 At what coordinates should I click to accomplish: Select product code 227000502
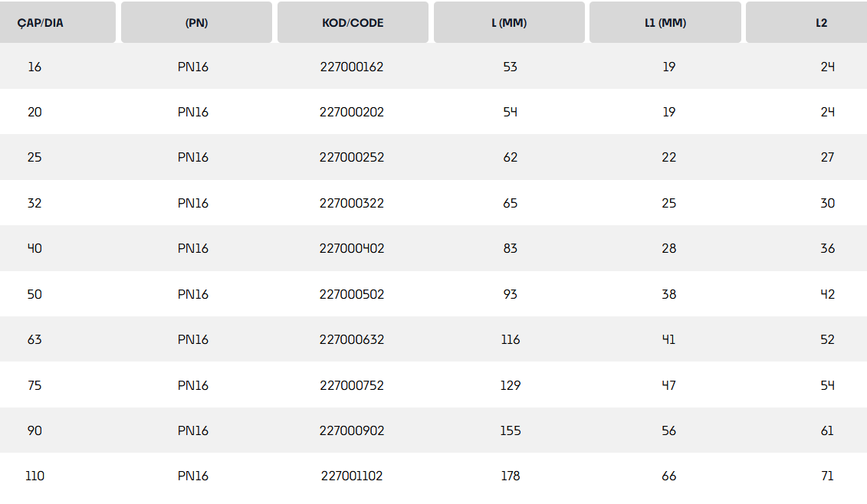pos(352,294)
